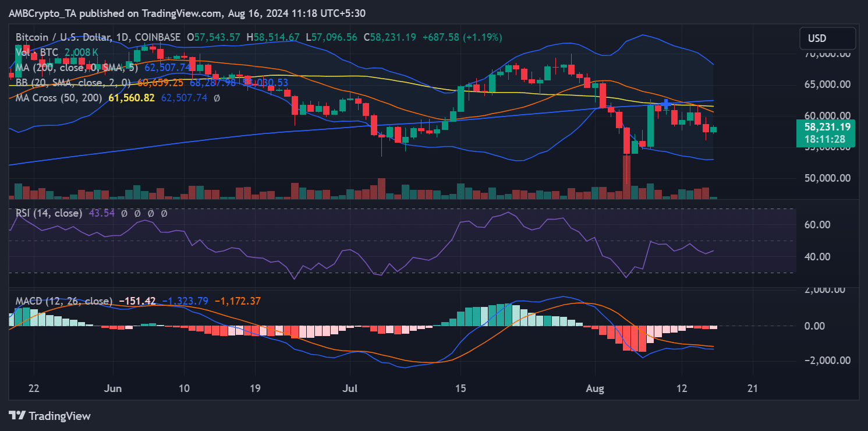Select the MACD (12, 26, close) legend
The image size is (868, 431).
(64, 301)
